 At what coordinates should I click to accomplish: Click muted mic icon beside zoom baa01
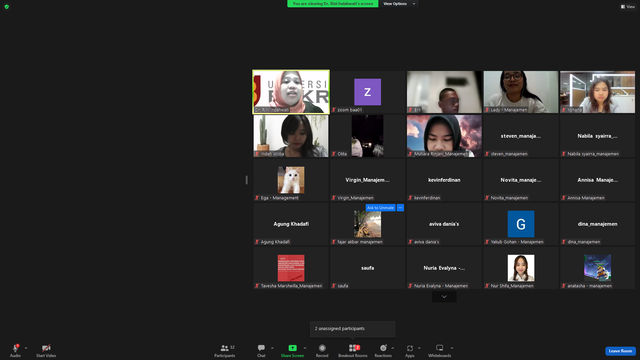334,110
